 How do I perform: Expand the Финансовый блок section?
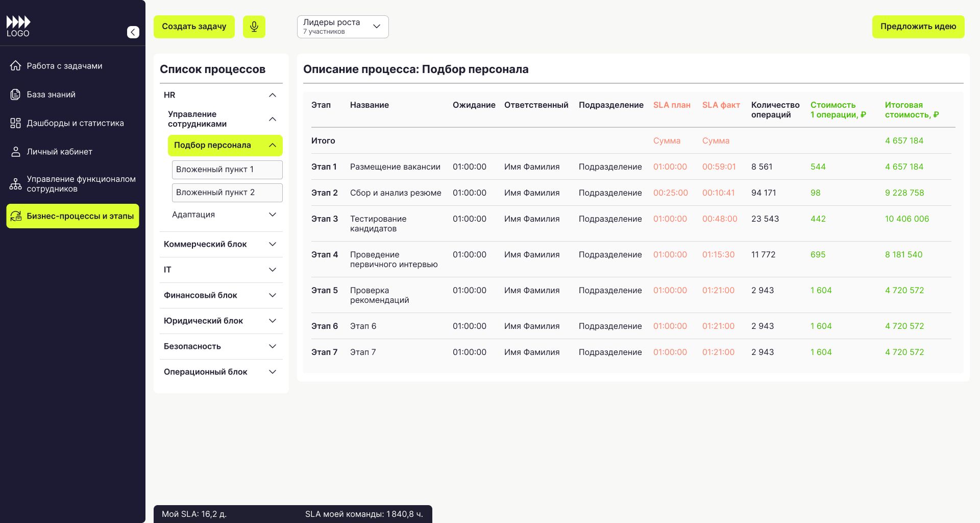pos(273,295)
